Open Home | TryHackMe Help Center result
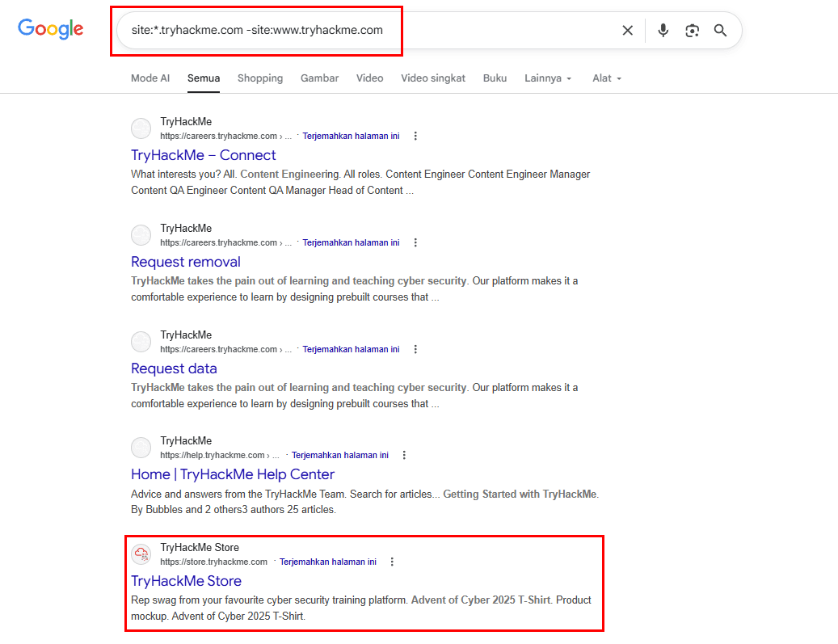The height and width of the screenshot is (644, 838). tap(233, 474)
